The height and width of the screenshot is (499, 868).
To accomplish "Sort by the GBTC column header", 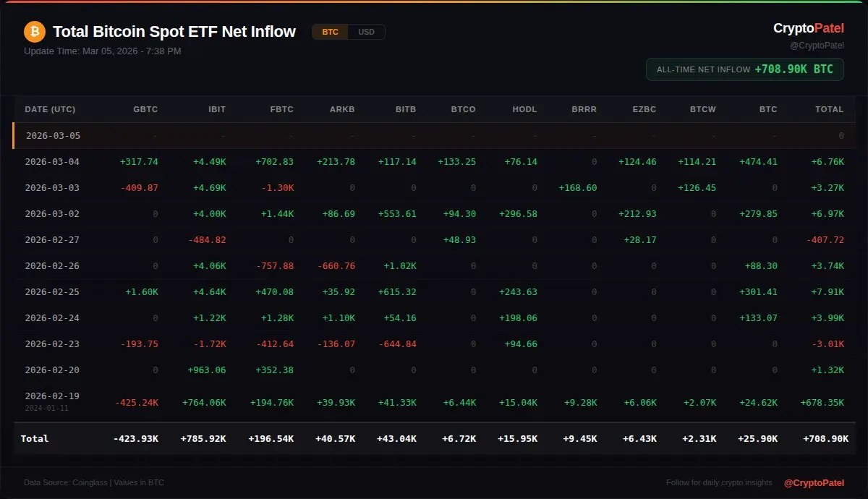I will (x=145, y=109).
